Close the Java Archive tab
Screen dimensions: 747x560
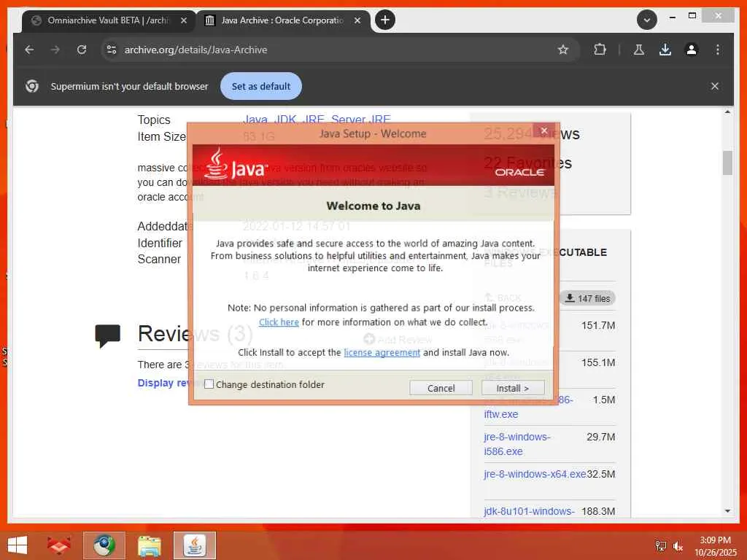pos(357,20)
